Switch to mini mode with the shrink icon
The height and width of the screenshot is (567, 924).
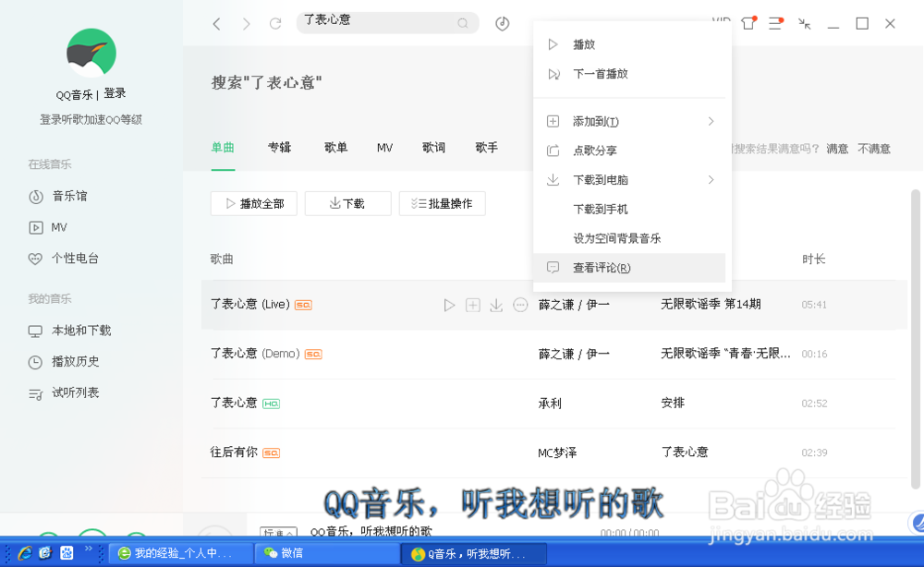805,24
